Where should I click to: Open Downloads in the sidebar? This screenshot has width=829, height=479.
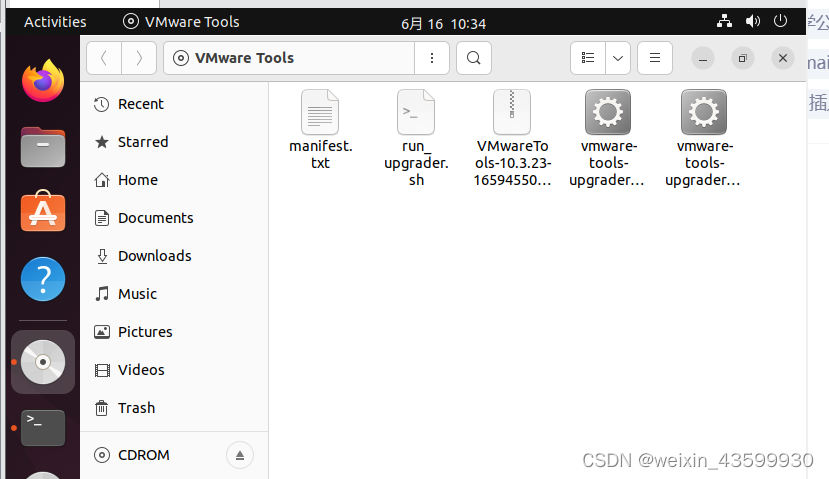[174, 256]
